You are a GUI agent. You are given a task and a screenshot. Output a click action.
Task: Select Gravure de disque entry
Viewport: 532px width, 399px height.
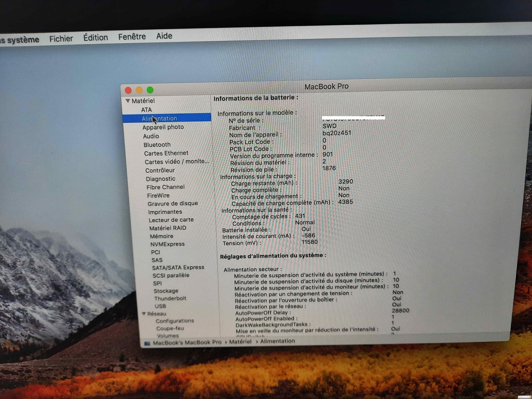173,203
